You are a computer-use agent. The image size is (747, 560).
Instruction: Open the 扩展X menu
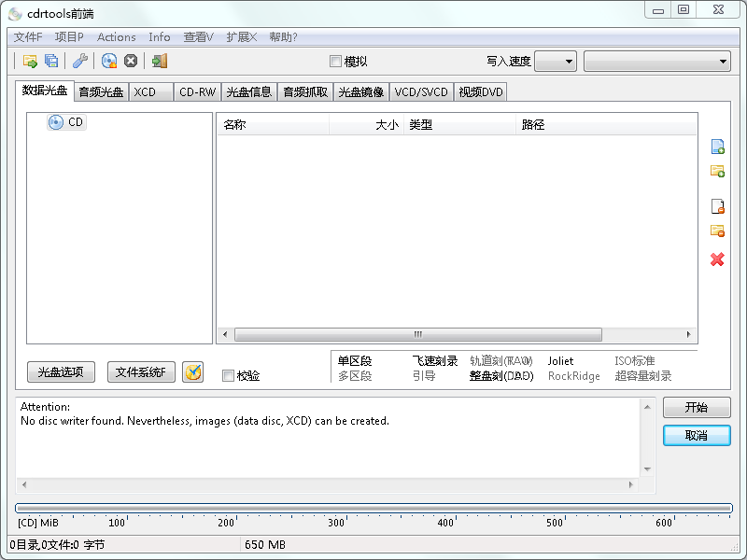240,37
